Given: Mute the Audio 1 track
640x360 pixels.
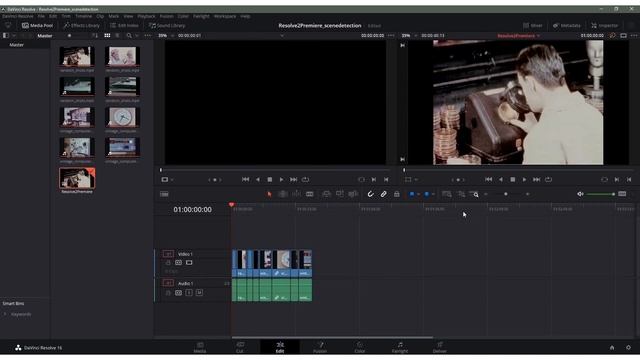Looking at the screenshot, I should coord(199,293).
